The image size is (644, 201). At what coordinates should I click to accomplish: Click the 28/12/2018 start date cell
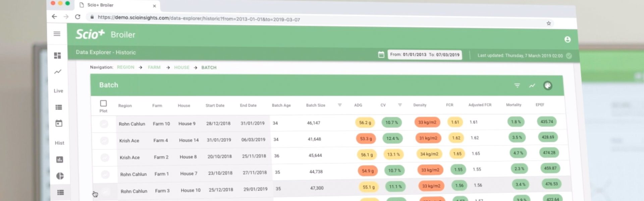pyautogui.click(x=218, y=123)
